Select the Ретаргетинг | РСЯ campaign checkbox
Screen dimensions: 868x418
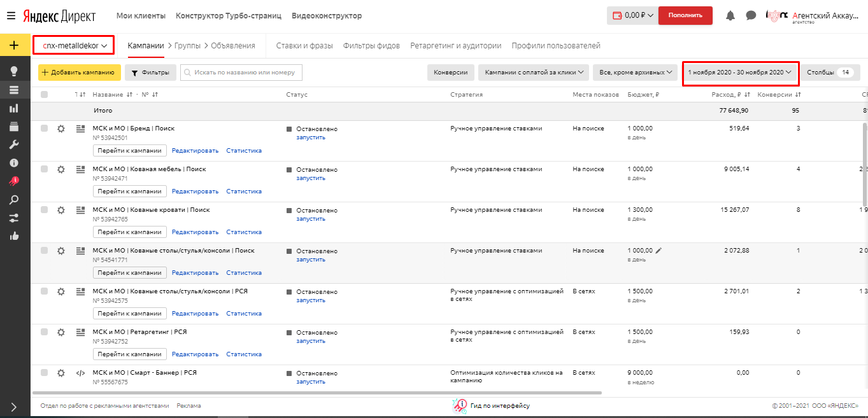pos(44,332)
